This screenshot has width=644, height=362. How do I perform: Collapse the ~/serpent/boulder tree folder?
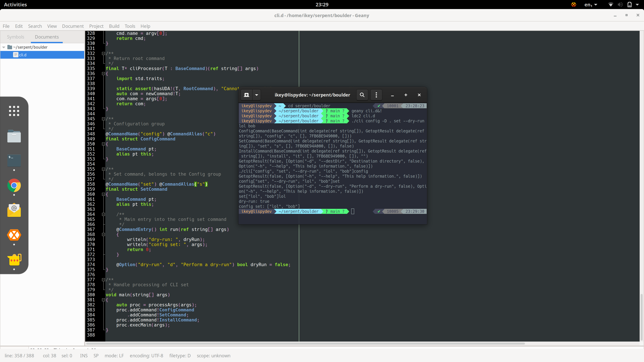coord(4,47)
